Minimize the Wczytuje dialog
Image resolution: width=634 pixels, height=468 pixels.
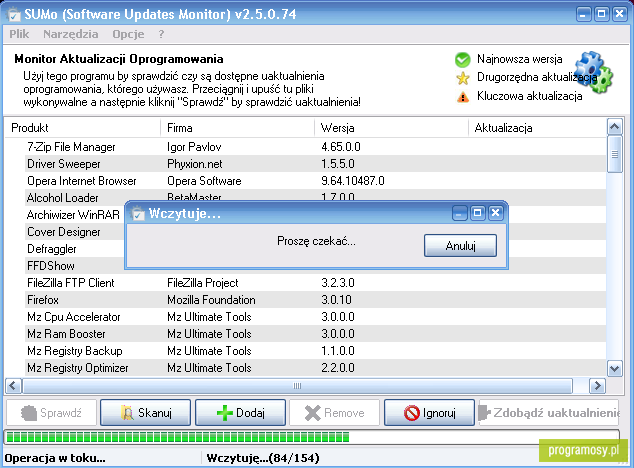[459, 213]
